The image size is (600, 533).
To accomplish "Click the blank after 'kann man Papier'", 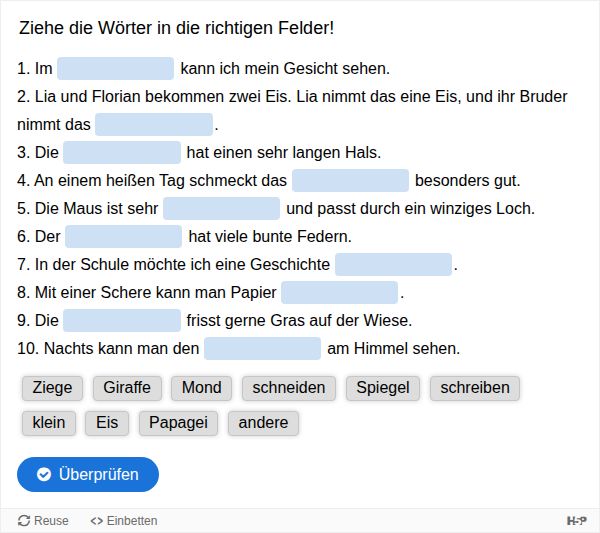I will [x=339, y=292].
